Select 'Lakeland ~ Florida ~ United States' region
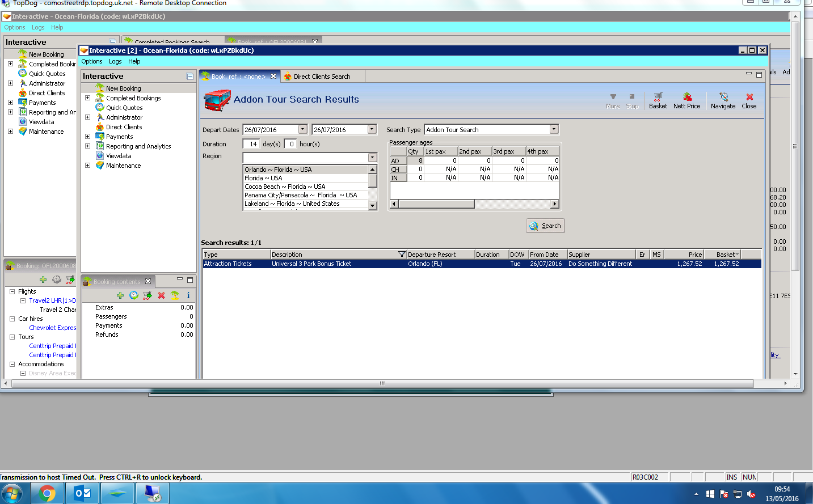Screen dimensions: 813x504 tap(306, 204)
